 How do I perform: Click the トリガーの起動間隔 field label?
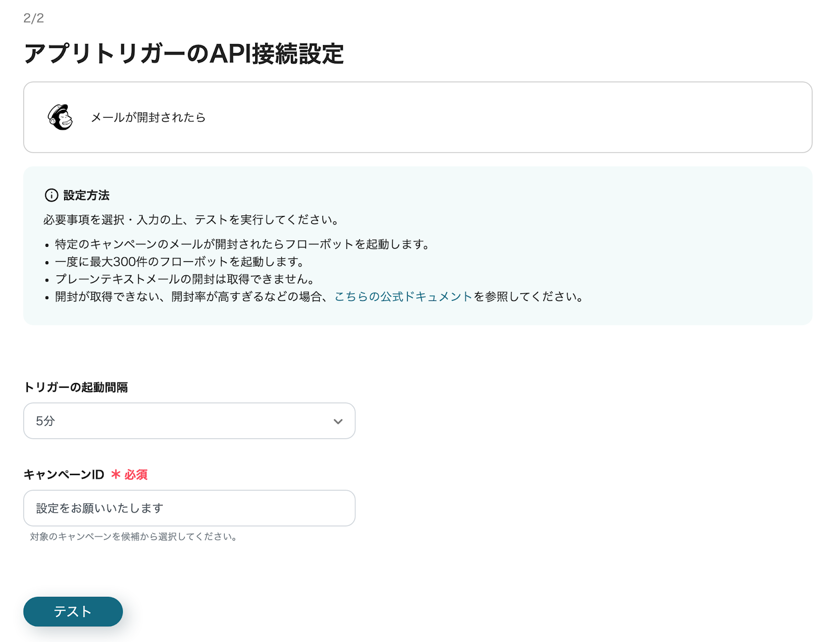[x=76, y=387]
